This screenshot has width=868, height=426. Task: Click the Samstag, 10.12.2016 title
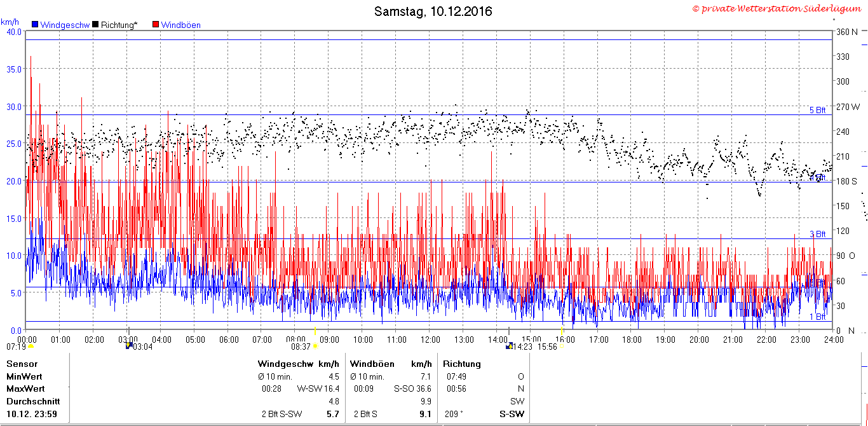click(x=433, y=11)
